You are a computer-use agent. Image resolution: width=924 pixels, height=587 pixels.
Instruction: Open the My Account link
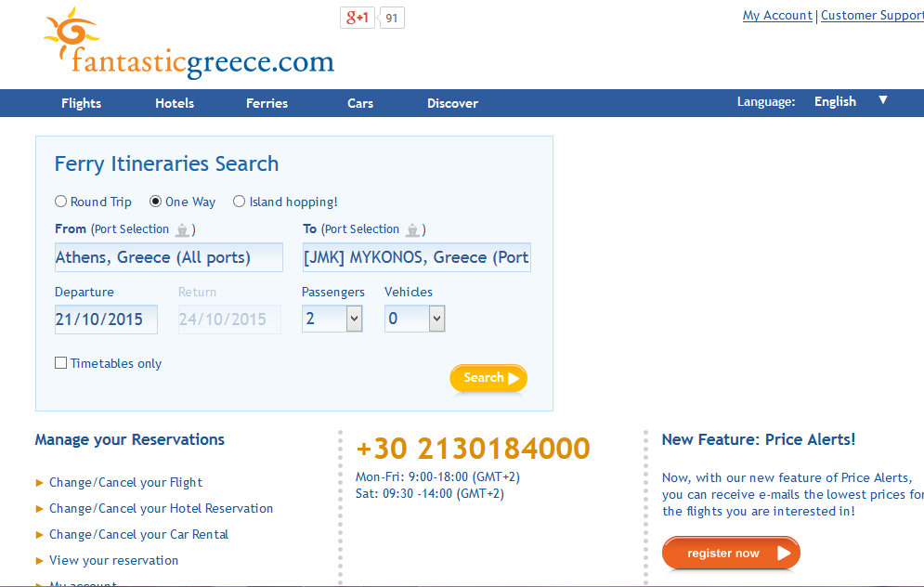click(x=777, y=15)
